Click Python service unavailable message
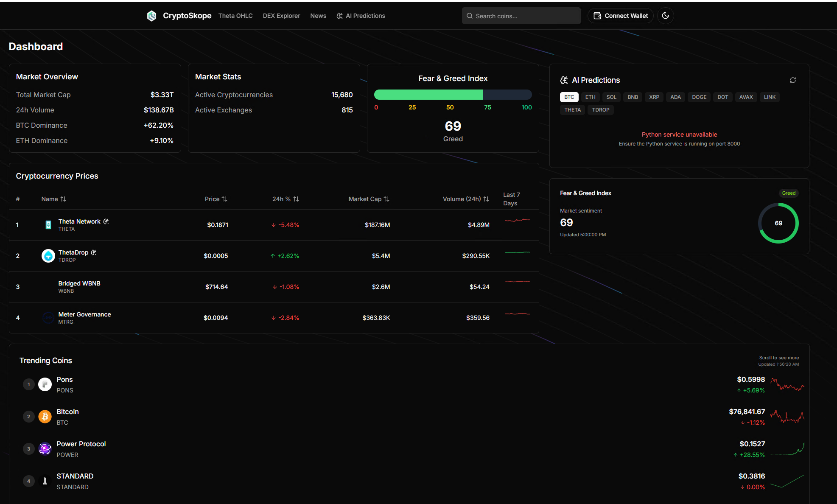Image resolution: width=837 pixels, height=504 pixels. click(679, 134)
